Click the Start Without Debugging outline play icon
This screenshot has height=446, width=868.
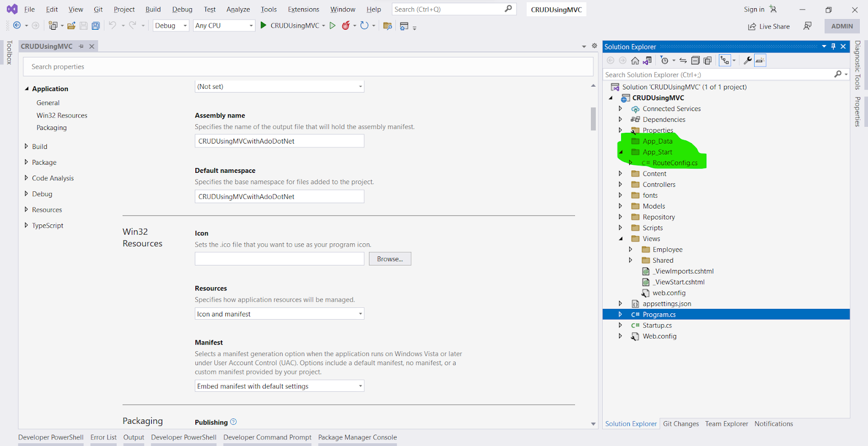click(x=333, y=25)
